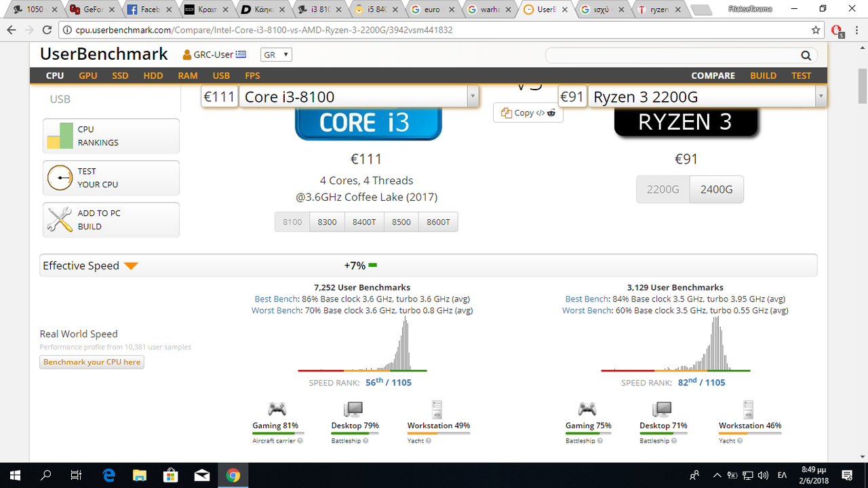Viewport: 868px width, 488px height.
Task: Click the UserBenchmark site logo
Action: [104, 54]
